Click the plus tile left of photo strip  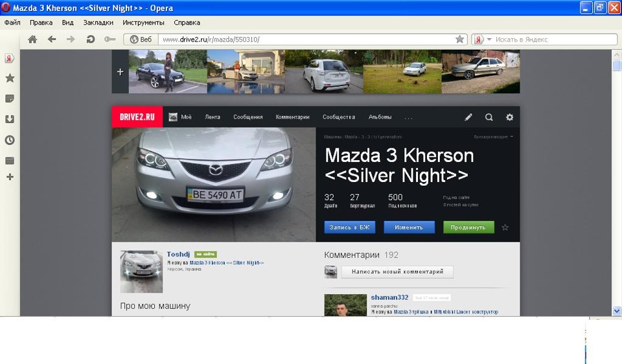point(121,72)
